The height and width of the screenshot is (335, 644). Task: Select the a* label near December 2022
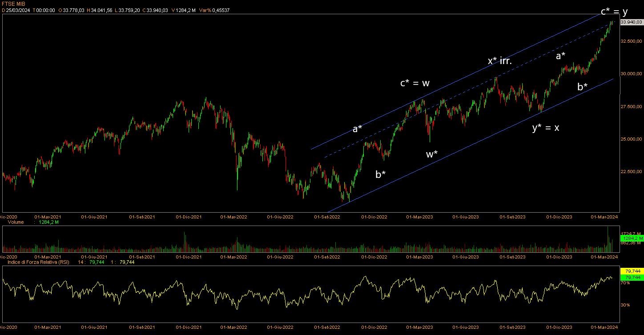(357, 129)
